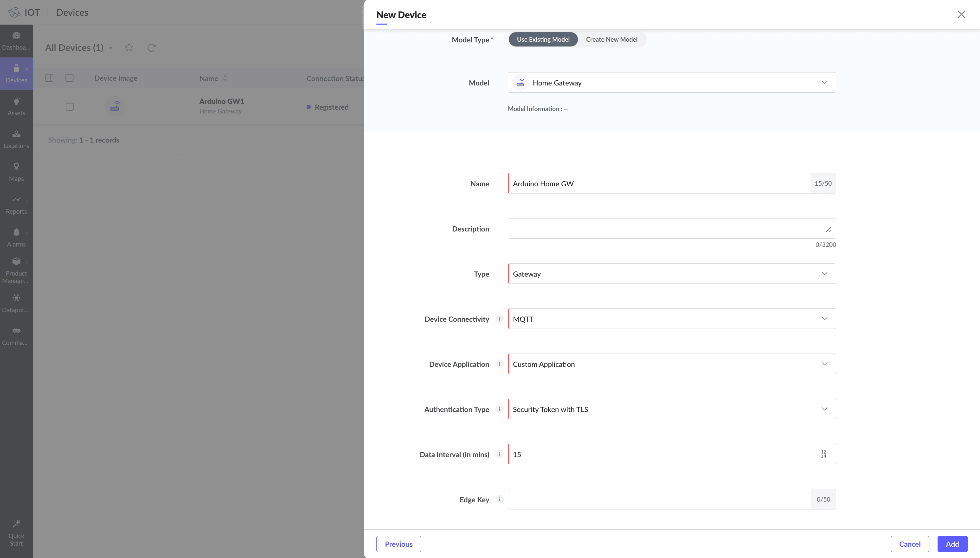980x558 pixels.
Task: Click the refresh devices icon
Action: [152, 48]
